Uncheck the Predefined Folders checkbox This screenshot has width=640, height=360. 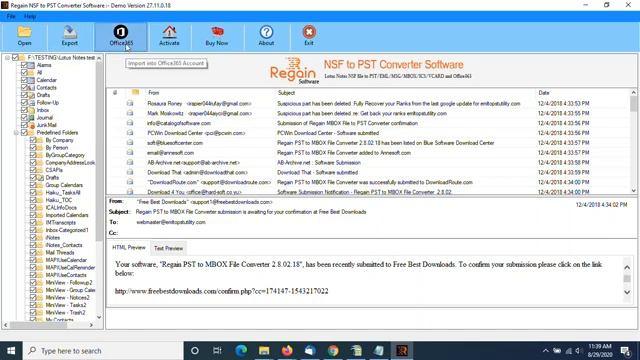[24, 132]
